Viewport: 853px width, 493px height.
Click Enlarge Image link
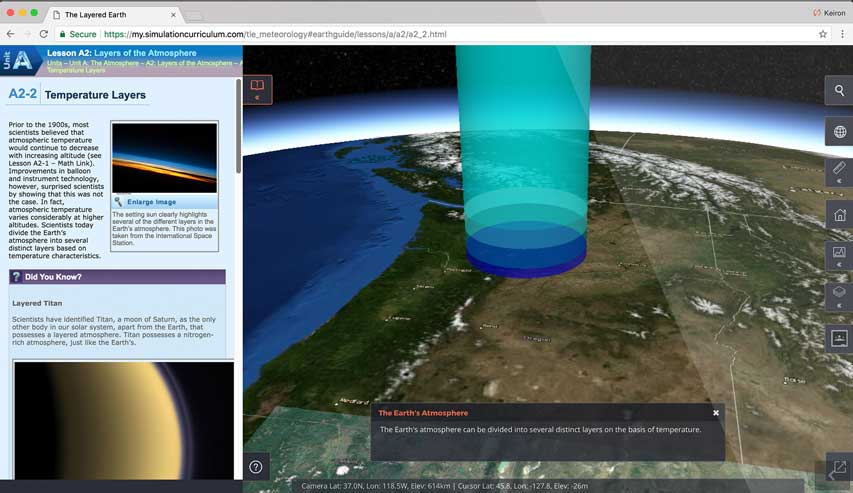pos(151,202)
